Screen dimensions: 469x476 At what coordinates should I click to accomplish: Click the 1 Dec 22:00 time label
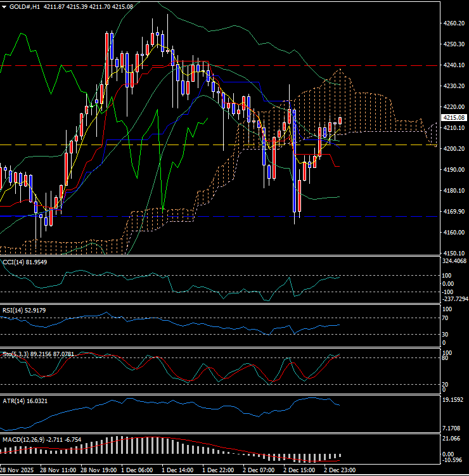pos(218,471)
